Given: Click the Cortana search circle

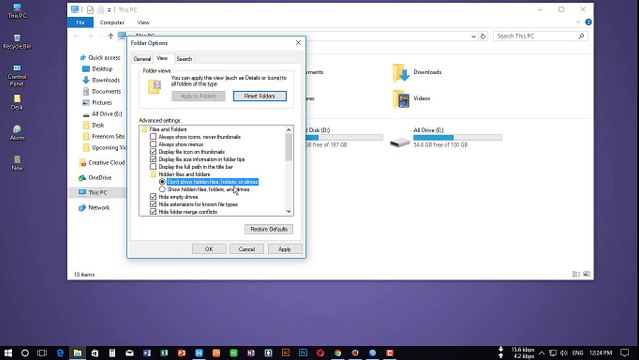Looking at the screenshot, I should [x=25, y=353].
